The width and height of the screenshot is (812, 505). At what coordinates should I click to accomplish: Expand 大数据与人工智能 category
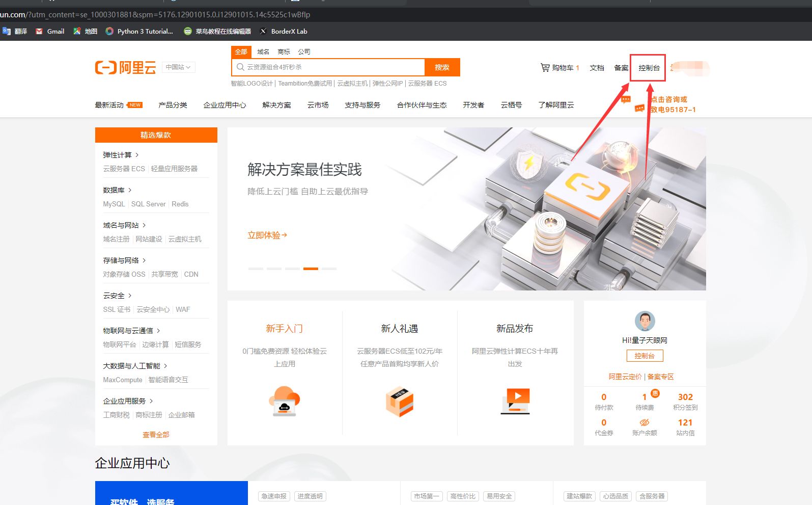[x=135, y=366]
